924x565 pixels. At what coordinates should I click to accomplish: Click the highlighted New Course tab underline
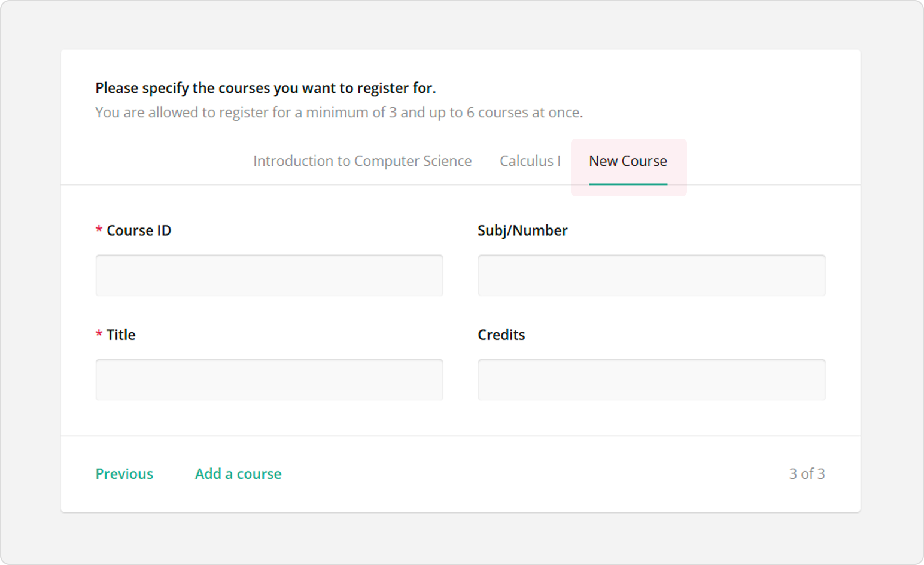628,185
